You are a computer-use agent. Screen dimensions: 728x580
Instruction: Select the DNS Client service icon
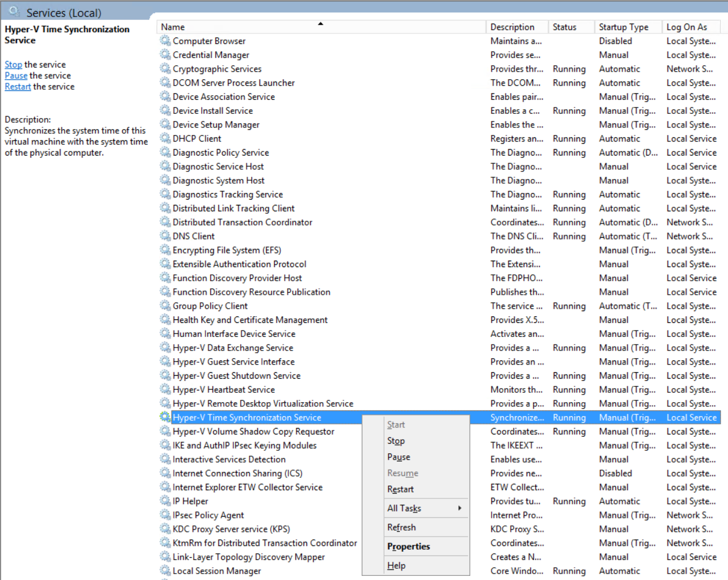(165, 235)
